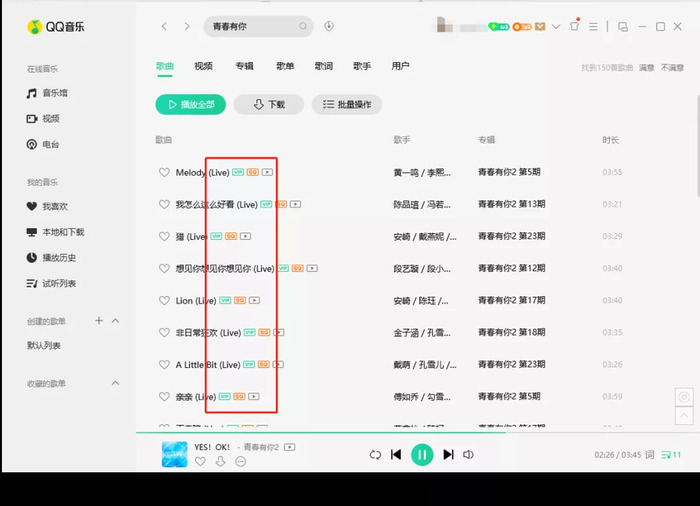The image size is (700, 506).
Task: Click the song-recognition icon beside search box
Action: (x=329, y=26)
